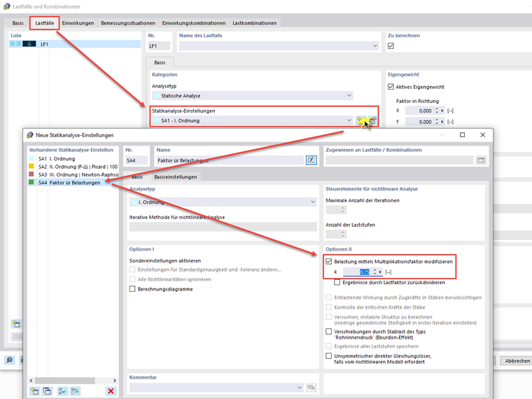Select SA3 III. Ordnung Newton-Raphson entry
Image resolution: width=532 pixels, height=399 pixels.
pyautogui.click(x=73, y=174)
